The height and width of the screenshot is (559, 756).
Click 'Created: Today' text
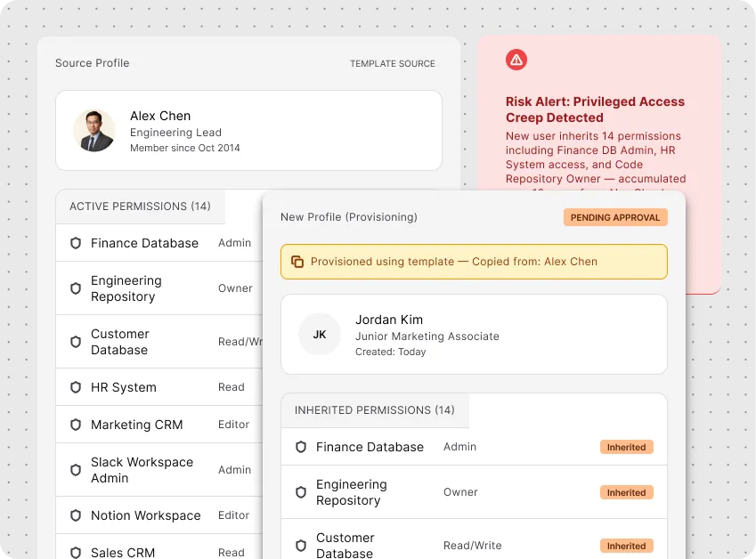[391, 352]
